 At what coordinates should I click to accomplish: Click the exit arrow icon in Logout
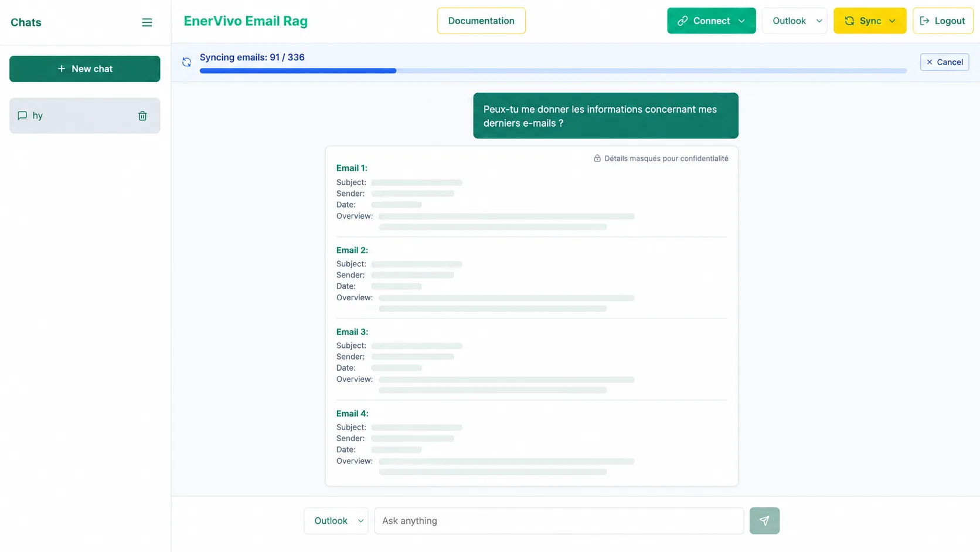[x=924, y=21]
